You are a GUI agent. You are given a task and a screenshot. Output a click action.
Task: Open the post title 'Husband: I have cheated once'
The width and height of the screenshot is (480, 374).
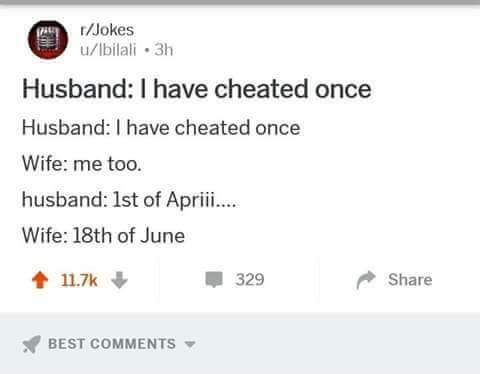click(197, 89)
